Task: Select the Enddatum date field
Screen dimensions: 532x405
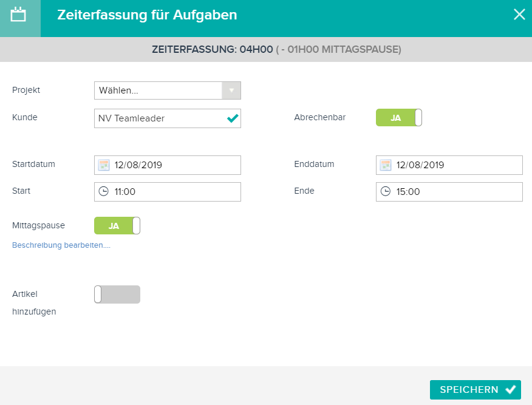Action: point(449,165)
